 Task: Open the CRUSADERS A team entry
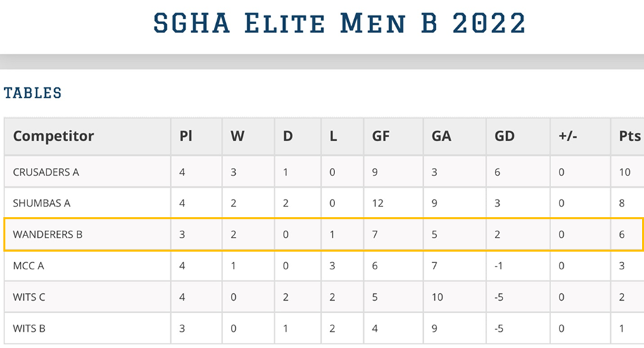point(46,172)
